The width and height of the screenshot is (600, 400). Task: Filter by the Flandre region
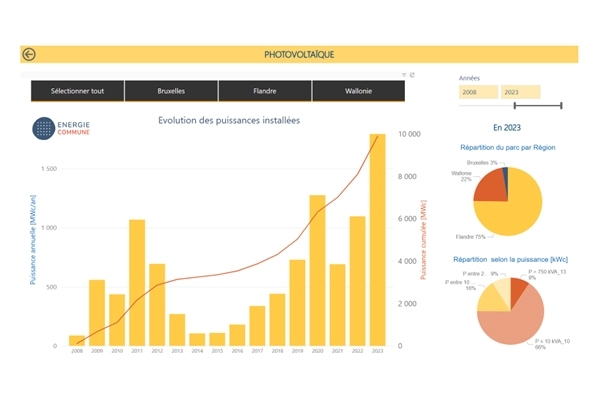(264, 91)
